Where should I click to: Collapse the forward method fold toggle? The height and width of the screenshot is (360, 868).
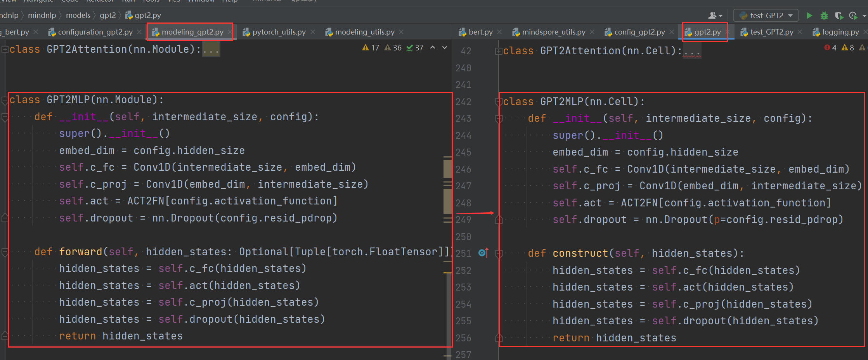(5, 252)
